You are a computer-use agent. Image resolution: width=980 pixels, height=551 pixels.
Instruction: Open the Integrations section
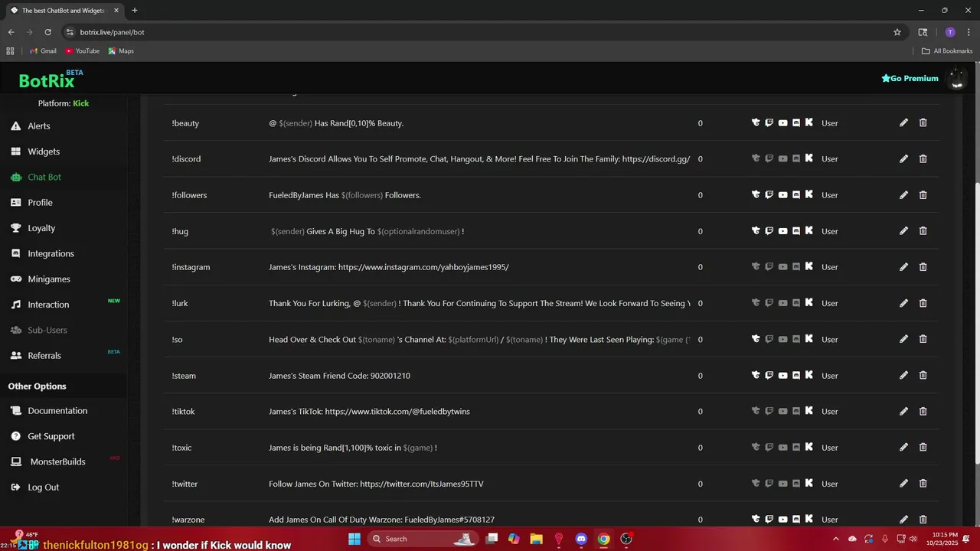pyautogui.click(x=51, y=253)
